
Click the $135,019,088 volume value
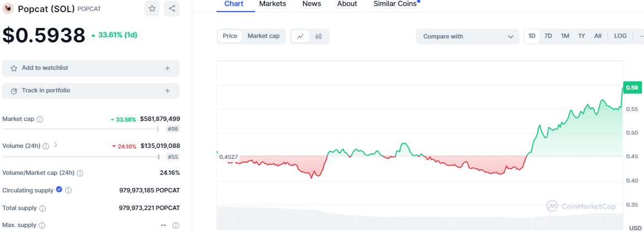pyautogui.click(x=160, y=146)
